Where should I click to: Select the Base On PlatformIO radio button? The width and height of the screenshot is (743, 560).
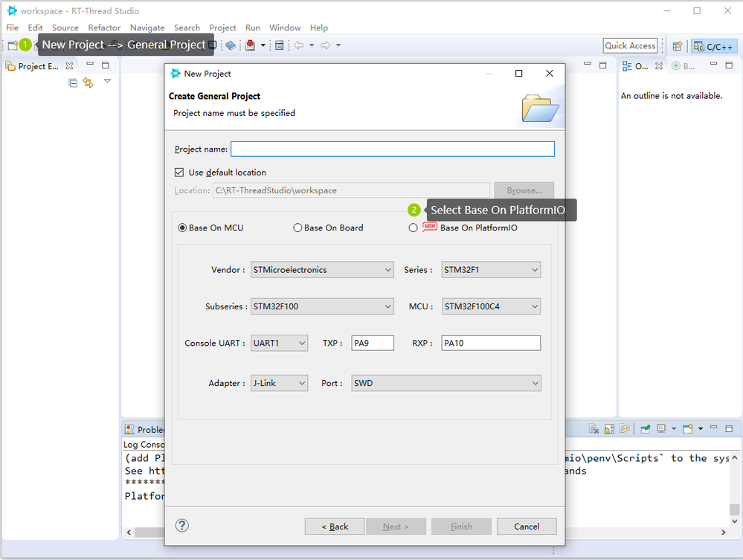point(414,228)
